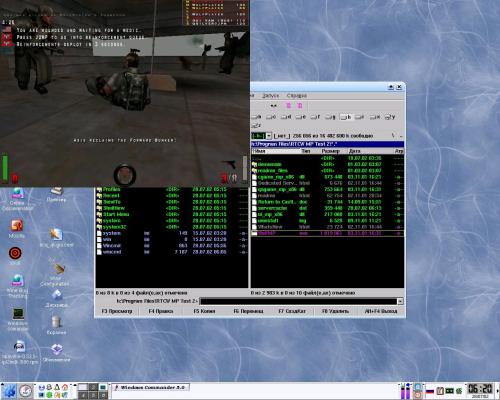Click F7 СоздКат button

click(x=292, y=311)
